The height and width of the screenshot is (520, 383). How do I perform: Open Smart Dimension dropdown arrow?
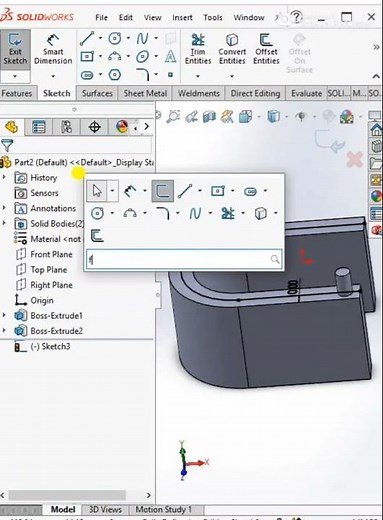[x=53, y=76]
